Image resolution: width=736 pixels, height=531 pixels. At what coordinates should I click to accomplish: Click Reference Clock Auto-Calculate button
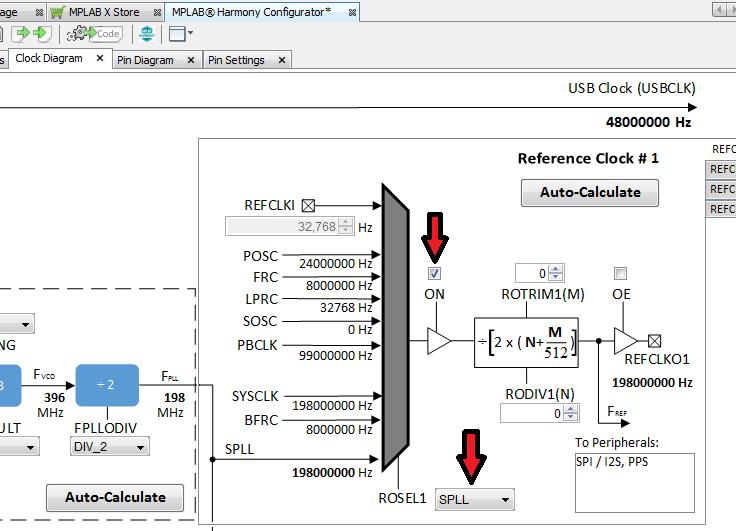tap(590, 193)
